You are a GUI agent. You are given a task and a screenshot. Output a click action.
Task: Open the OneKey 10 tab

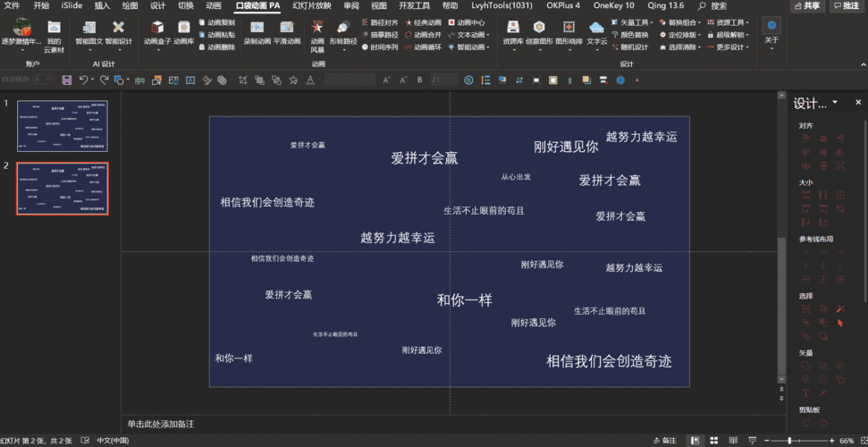pyautogui.click(x=613, y=5)
